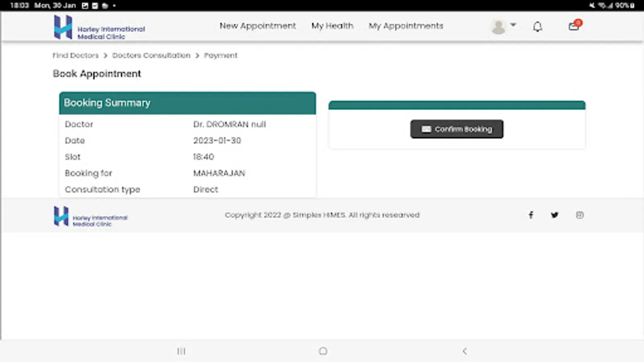
Task: Switch to My Appointments
Action: tap(406, 26)
